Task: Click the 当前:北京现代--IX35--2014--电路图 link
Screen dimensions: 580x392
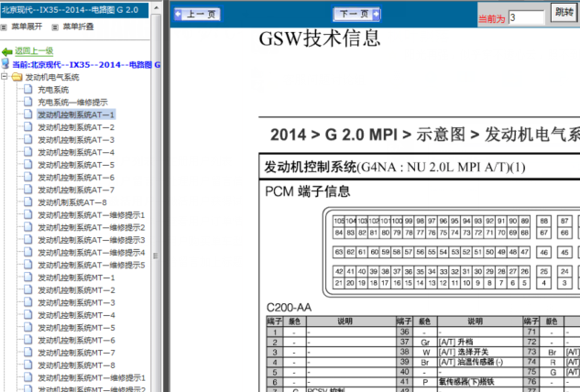Action: (x=86, y=65)
